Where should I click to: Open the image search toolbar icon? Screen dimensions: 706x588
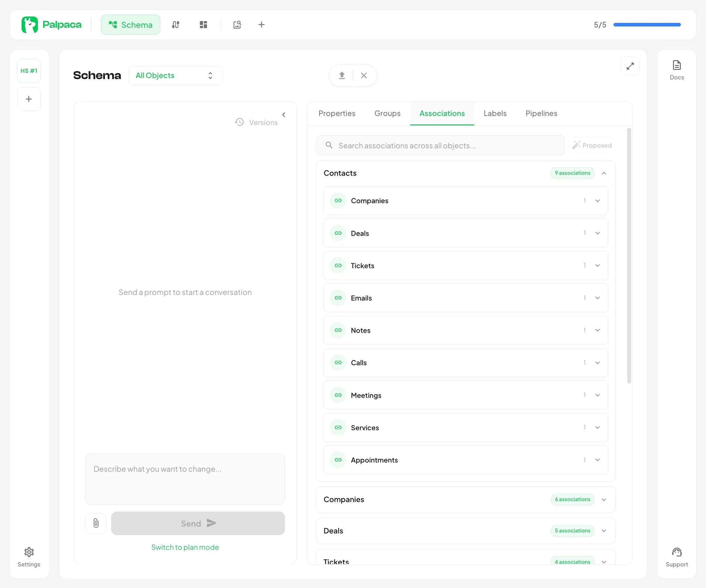point(237,24)
